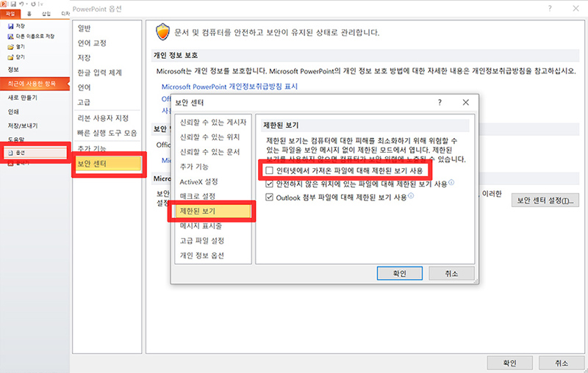Uncheck 안전하지 않은 위치 제한된 보기 checkbox
Image resolution: width=588 pixels, height=373 pixels.
pos(269,184)
